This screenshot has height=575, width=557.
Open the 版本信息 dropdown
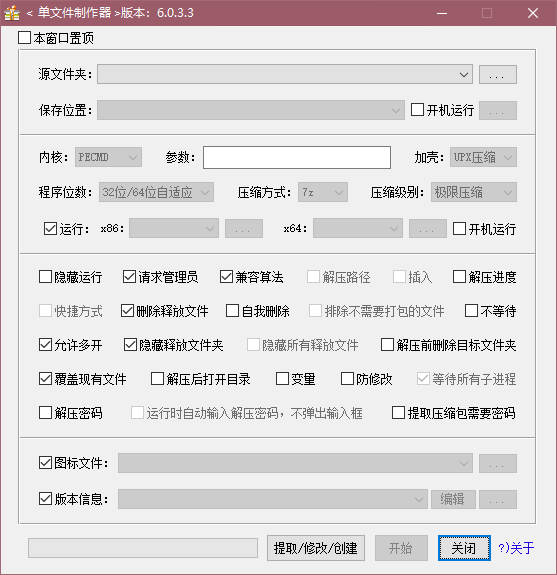(x=273, y=499)
